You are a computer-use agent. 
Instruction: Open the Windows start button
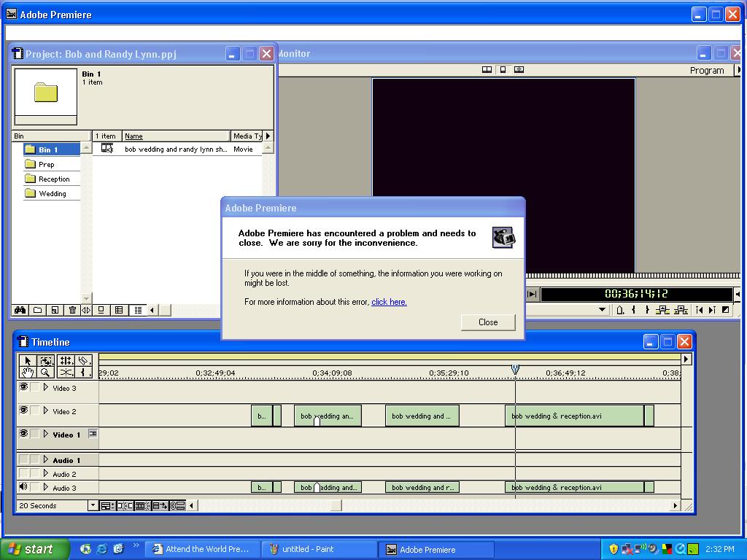(35, 549)
